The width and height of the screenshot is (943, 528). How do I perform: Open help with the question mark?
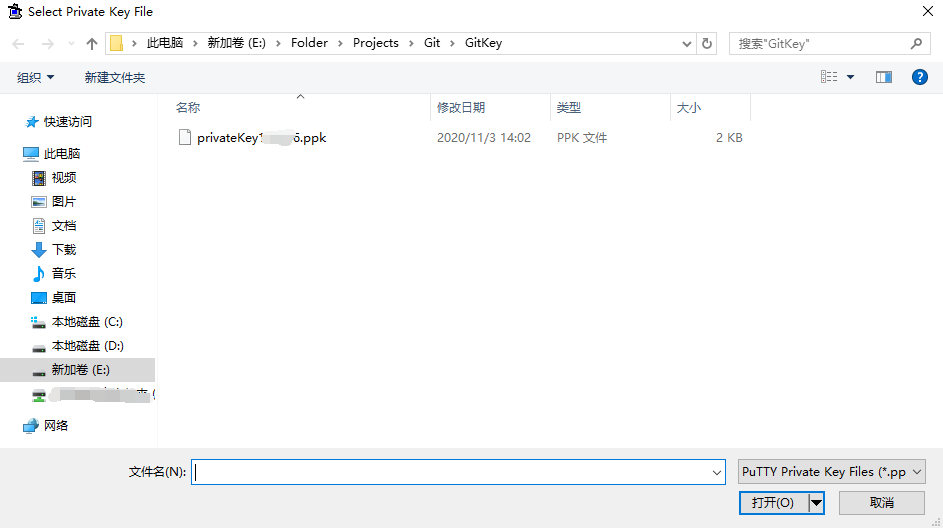[920, 77]
